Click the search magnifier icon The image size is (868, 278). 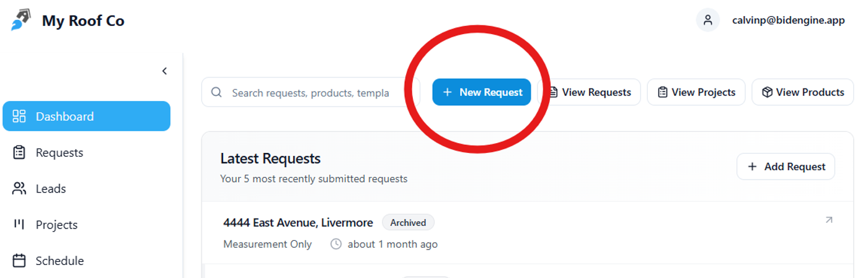(x=216, y=92)
